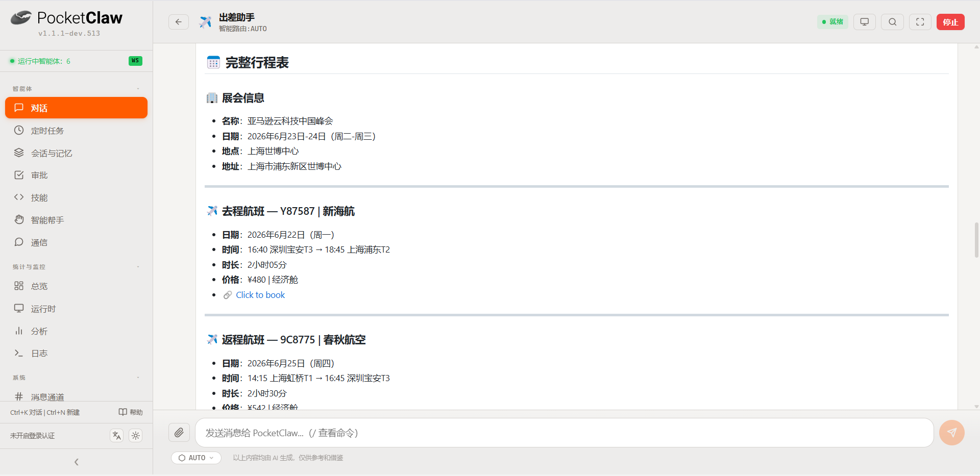Follow the Click to book link

point(260,295)
